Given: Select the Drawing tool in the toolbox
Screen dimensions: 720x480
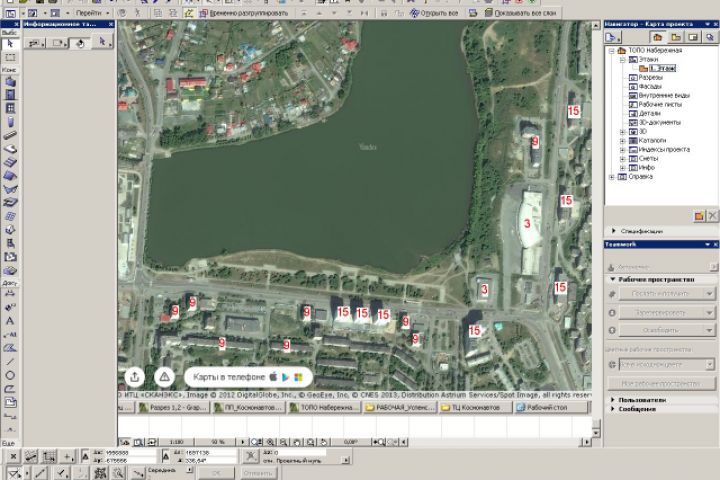Looking at the screenshot, I should pos(10,402).
